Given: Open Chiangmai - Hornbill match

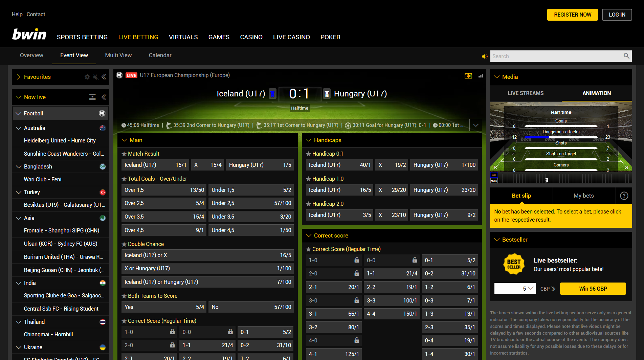Looking at the screenshot, I should tap(48, 334).
